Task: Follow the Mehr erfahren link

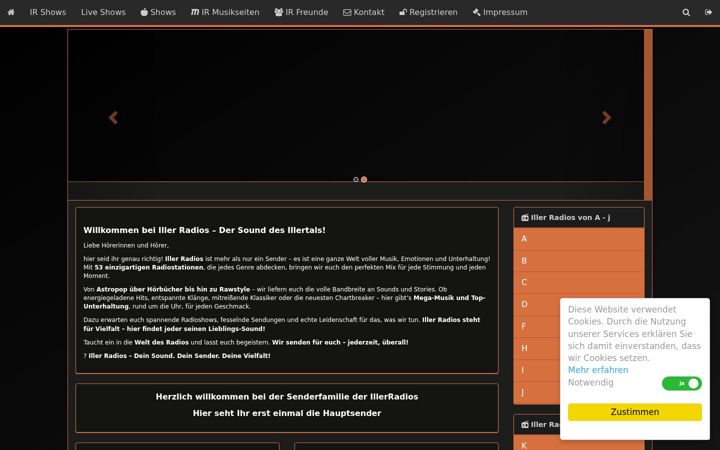Action: pyautogui.click(x=598, y=370)
